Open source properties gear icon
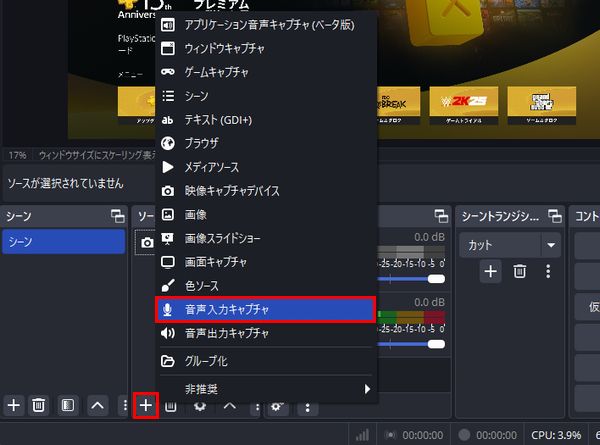600x445 pixels. coord(200,407)
